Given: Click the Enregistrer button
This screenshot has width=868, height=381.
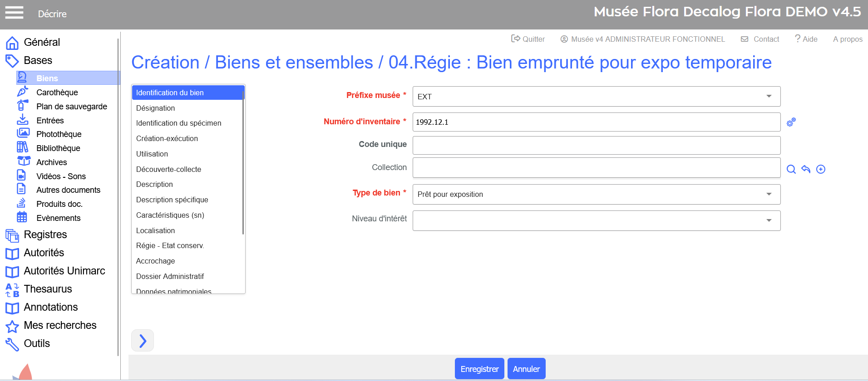Looking at the screenshot, I should [479, 369].
